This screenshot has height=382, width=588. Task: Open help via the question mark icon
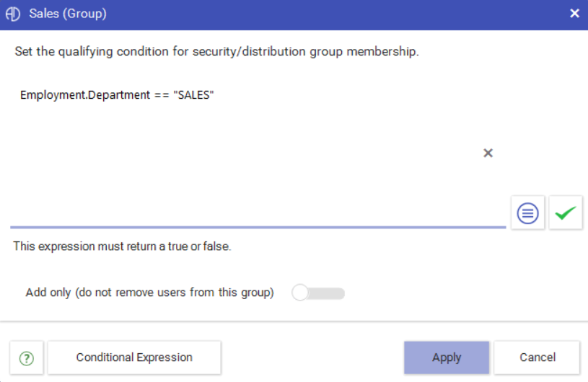point(27,358)
